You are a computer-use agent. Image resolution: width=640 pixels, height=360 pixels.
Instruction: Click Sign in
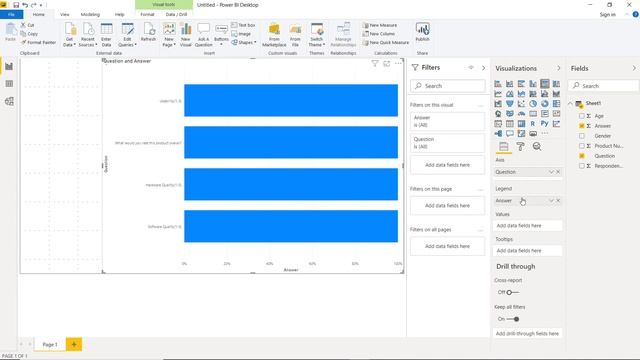[x=607, y=14]
